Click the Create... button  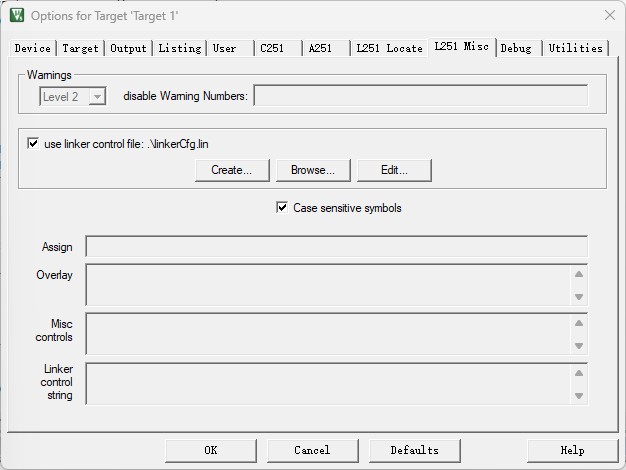click(232, 170)
